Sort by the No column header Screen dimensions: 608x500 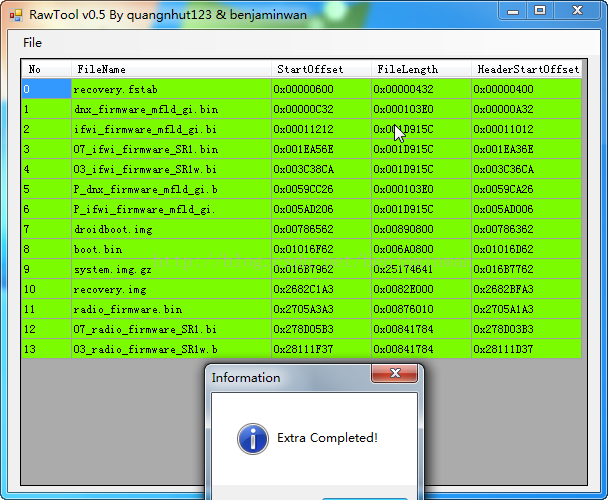click(x=35, y=69)
